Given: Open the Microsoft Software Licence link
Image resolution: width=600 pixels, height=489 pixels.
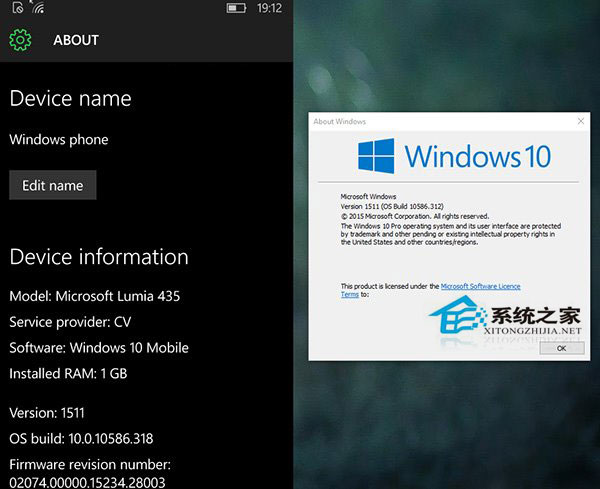Looking at the screenshot, I should pyautogui.click(x=481, y=286).
